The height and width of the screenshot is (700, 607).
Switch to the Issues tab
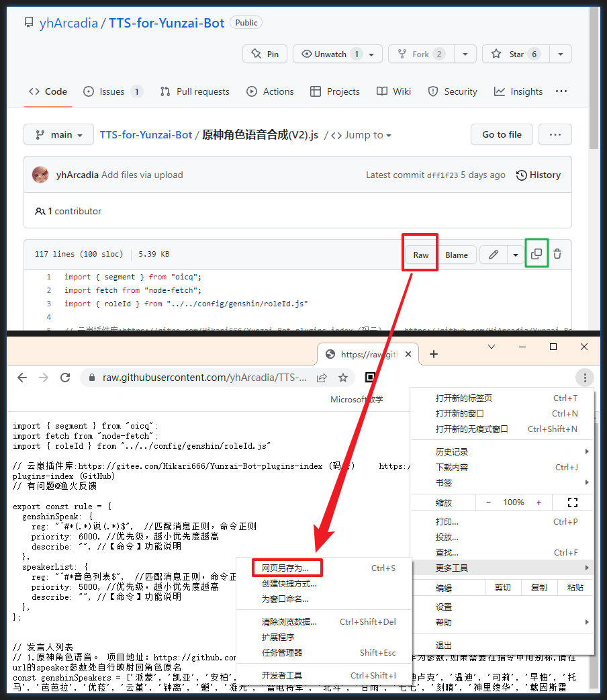(113, 91)
